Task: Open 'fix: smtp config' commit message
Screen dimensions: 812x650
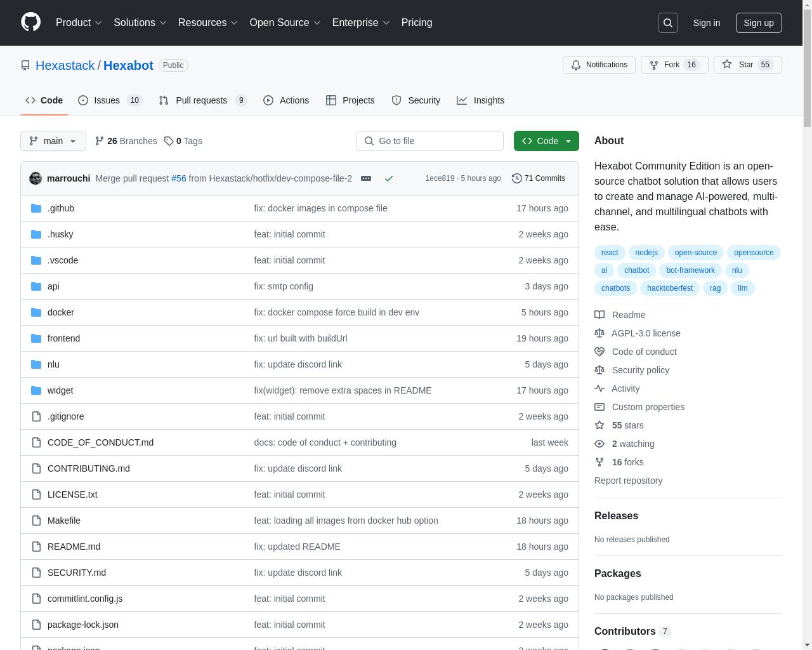Action: pos(284,286)
